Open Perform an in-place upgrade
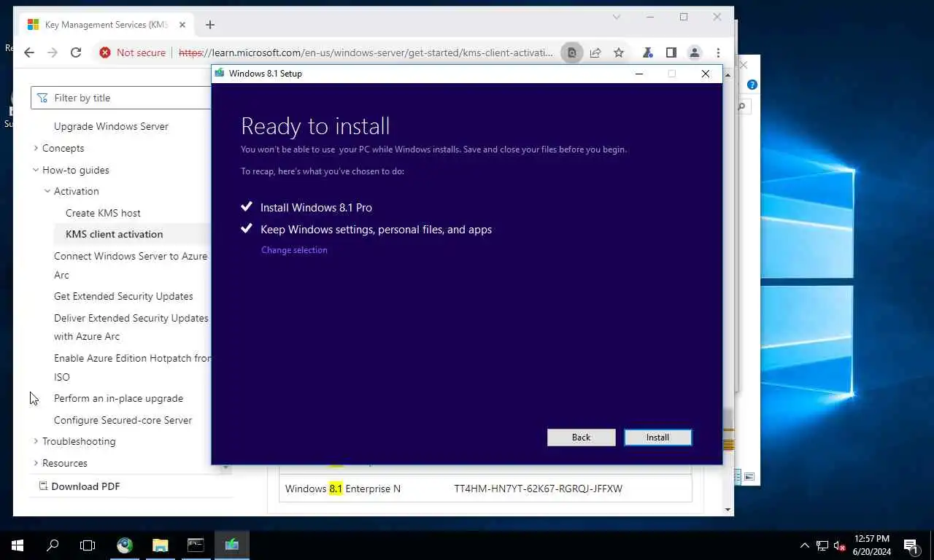 click(118, 398)
